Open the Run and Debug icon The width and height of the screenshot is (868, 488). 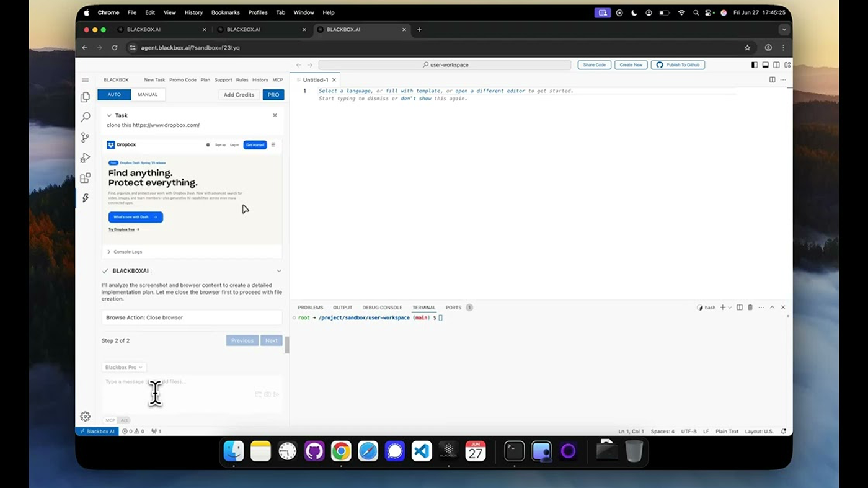pyautogui.click(x=86, y=158)
